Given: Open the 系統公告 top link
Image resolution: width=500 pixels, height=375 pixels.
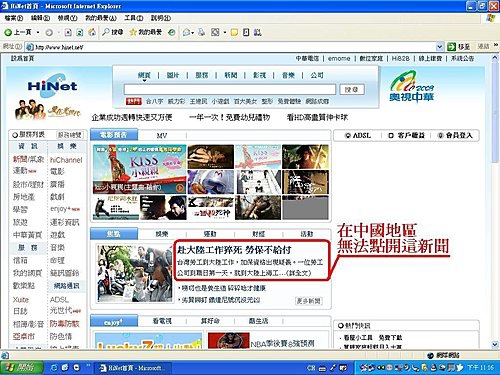Looking at the screenshot, I should coord(462,58).
